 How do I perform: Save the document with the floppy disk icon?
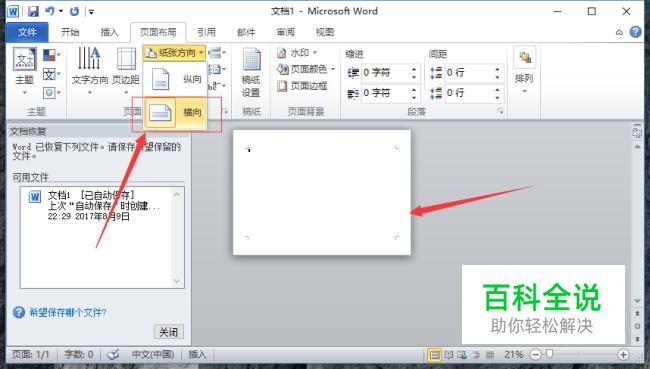[x=33, y=11]
